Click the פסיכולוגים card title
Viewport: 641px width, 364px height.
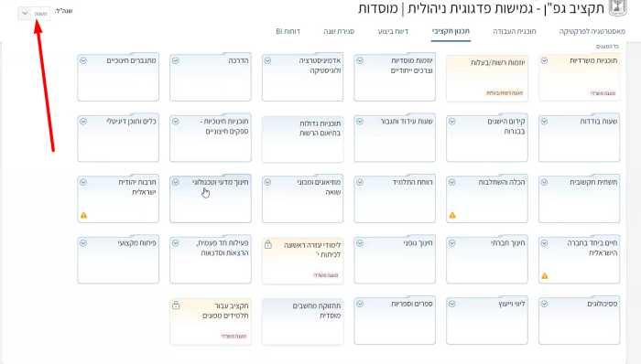pos(603,304)
